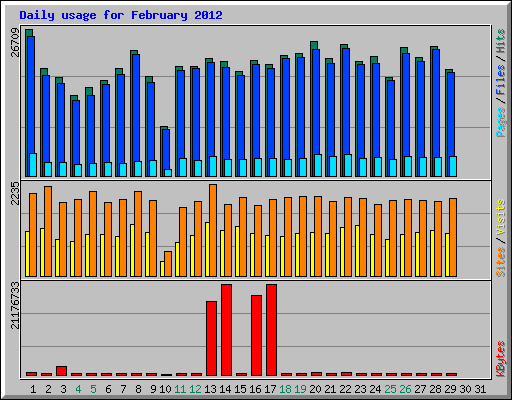512x400 pixels.
Task: Click the red KBytes bar for day 17
Action: 271,330
